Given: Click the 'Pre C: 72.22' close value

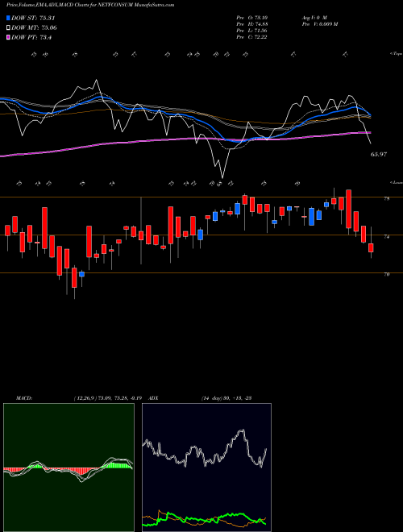Looking at the screenshot, I should tap(251, 36).
